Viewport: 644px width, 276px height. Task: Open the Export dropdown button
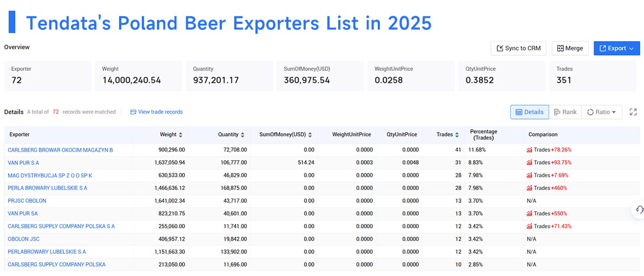pyautogui.click(x=616, y=49)
